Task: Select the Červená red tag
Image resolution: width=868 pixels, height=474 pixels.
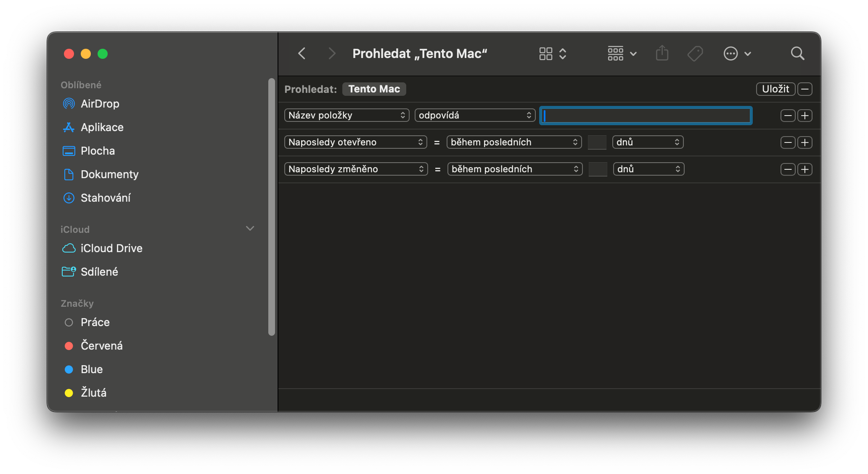Action: pos(101,346)
